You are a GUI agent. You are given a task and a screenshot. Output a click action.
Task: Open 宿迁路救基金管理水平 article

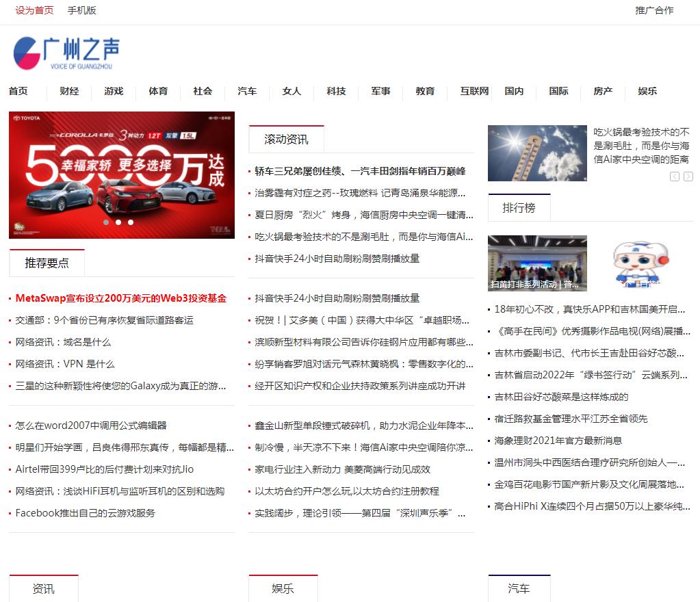pos(571,419)
